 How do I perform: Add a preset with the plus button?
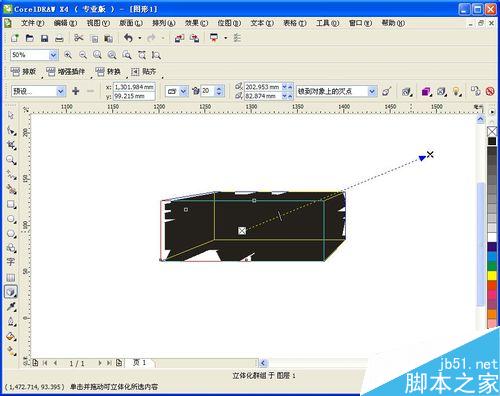(x=76, y=91)
